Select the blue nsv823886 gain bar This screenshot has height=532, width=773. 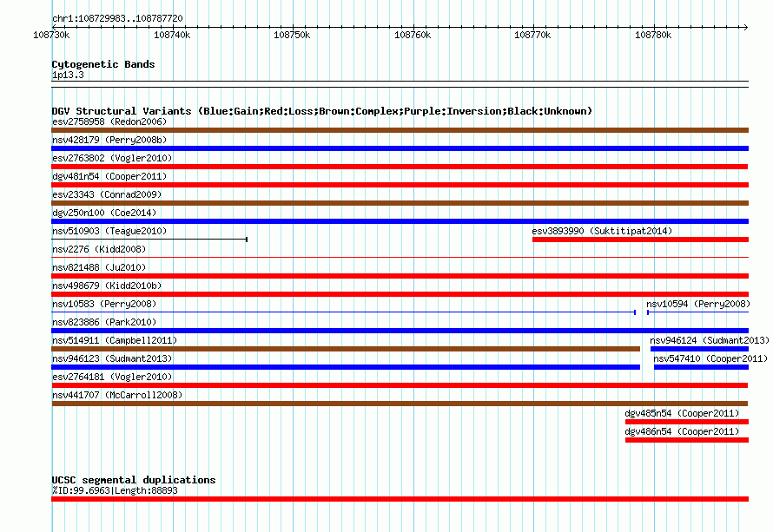pyautogui.click(x=400, y=331)
